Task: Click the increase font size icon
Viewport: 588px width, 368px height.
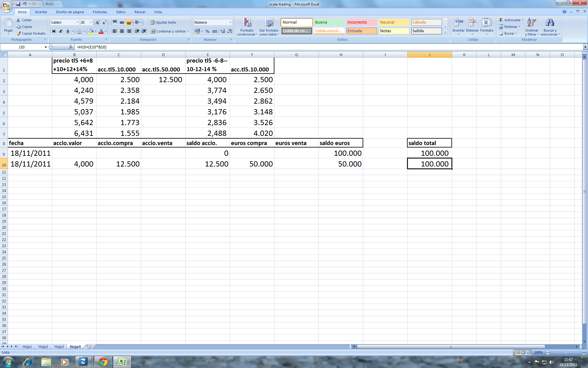Action: coord(97,22)
